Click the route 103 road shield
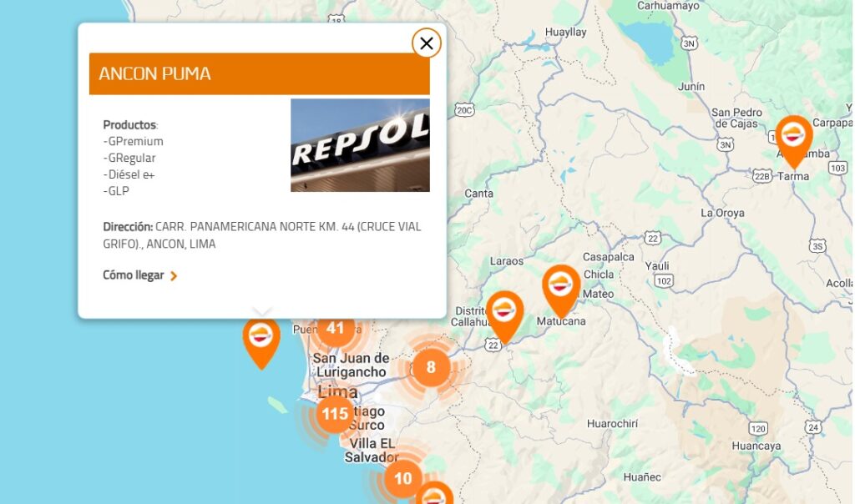855x504 pixels. (837, 168)
